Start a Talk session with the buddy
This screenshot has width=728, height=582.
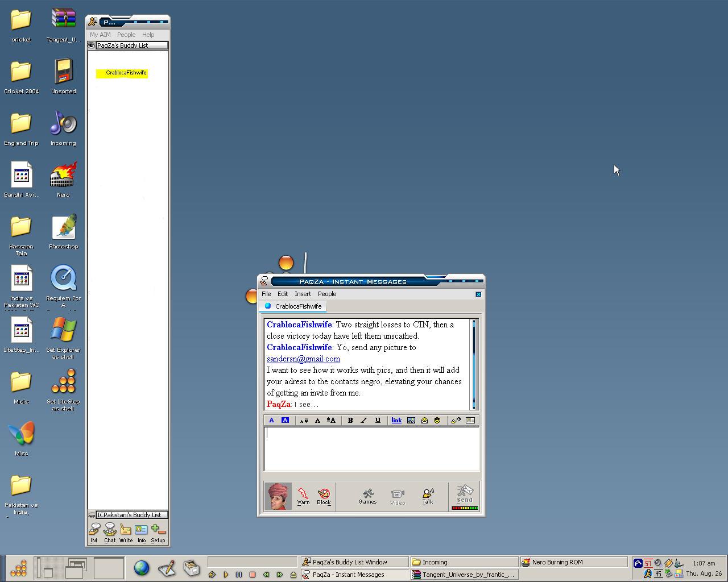[x=428, y=496]
